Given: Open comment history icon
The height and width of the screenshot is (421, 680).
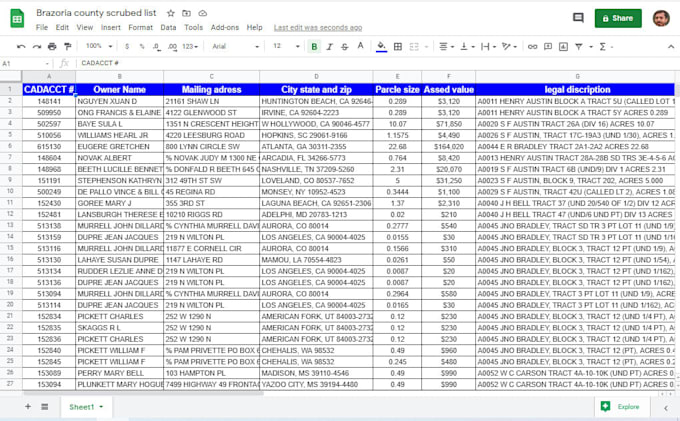Looking at the screenshot, I should pos(578,18).
